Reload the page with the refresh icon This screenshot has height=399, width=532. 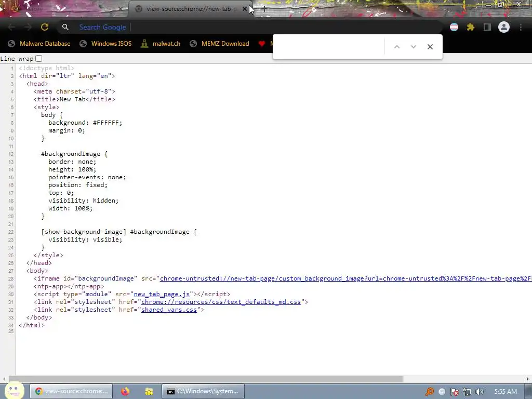45,27
